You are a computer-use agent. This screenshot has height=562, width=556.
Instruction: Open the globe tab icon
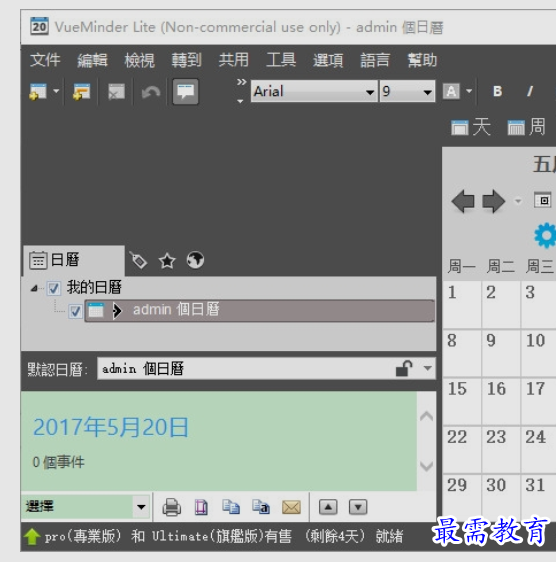(x=195, y=260)
